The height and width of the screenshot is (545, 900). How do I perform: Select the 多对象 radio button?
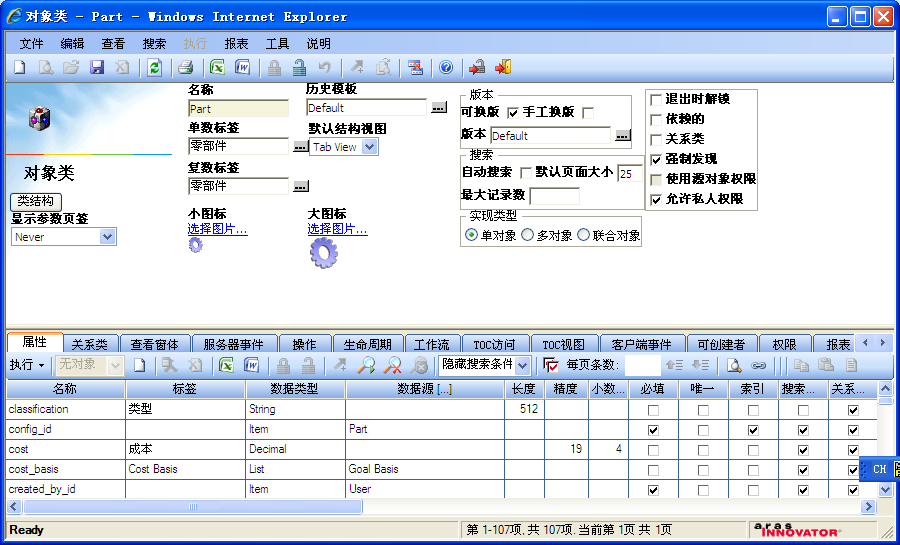527,235
